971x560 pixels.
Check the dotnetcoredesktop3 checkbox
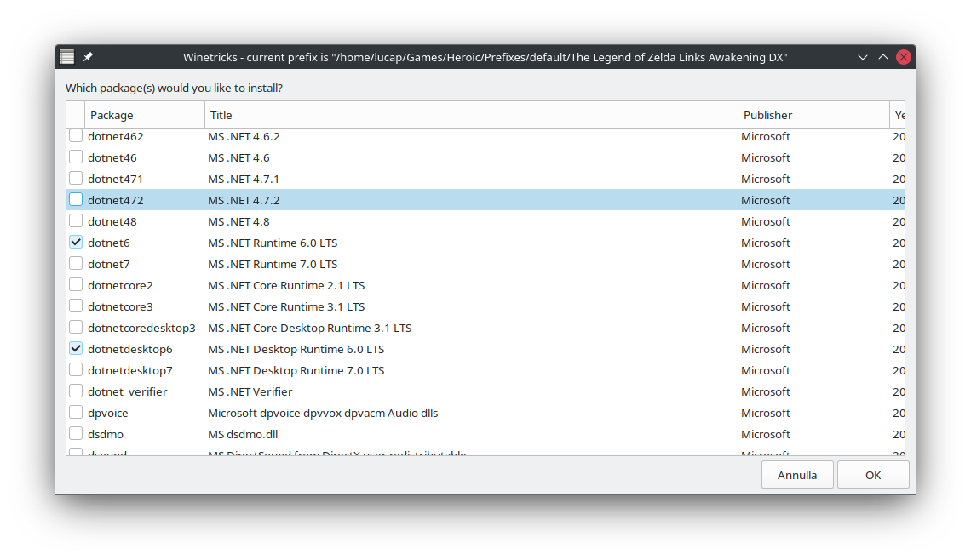[76, 327]
